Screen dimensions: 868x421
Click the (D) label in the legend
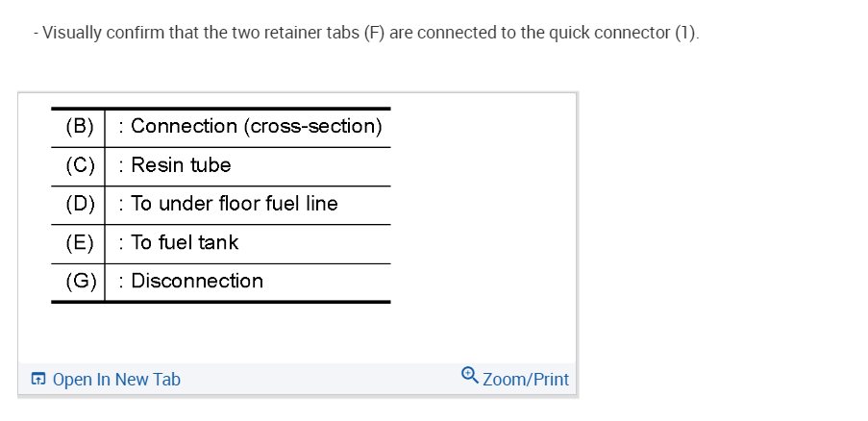pyautogui.click(x=80, y=204)
